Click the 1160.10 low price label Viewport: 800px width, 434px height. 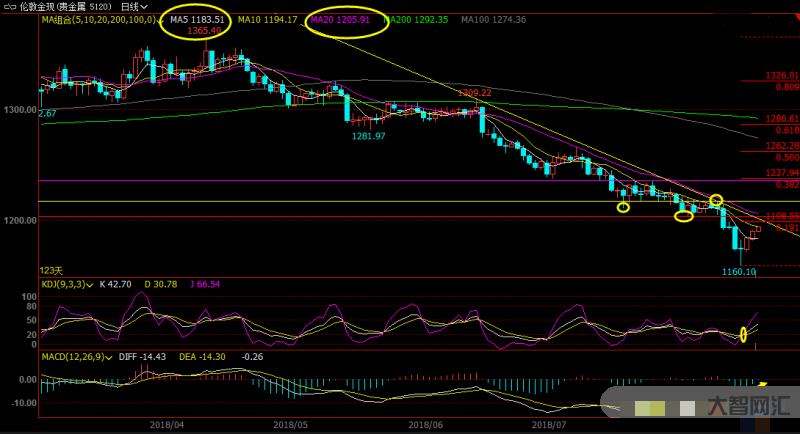[x=736, y=271]
